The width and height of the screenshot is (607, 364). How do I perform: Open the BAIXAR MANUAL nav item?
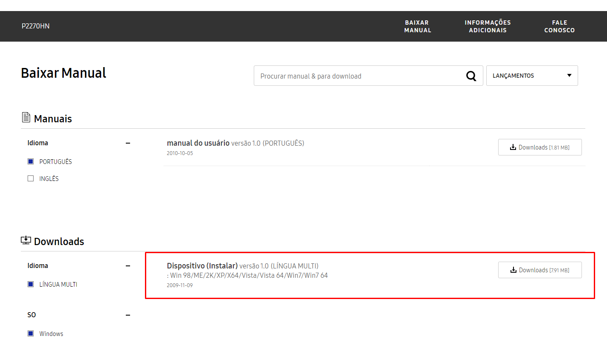417,26
